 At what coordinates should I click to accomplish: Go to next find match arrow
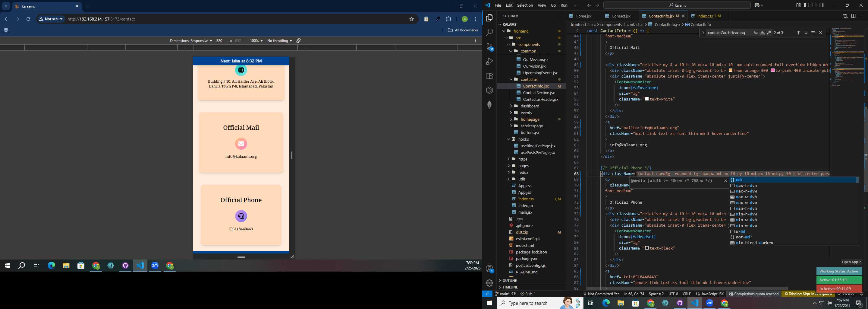(x=806, y=33)
